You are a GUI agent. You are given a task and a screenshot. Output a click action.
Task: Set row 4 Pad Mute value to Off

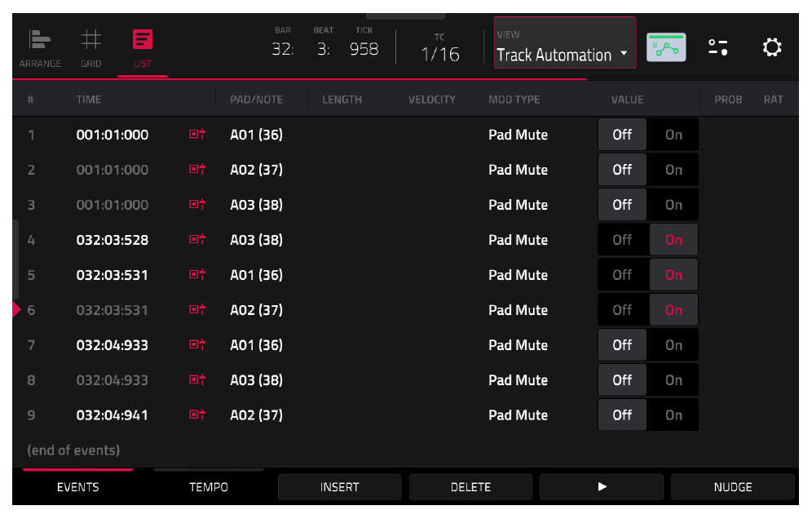[623, 240]
